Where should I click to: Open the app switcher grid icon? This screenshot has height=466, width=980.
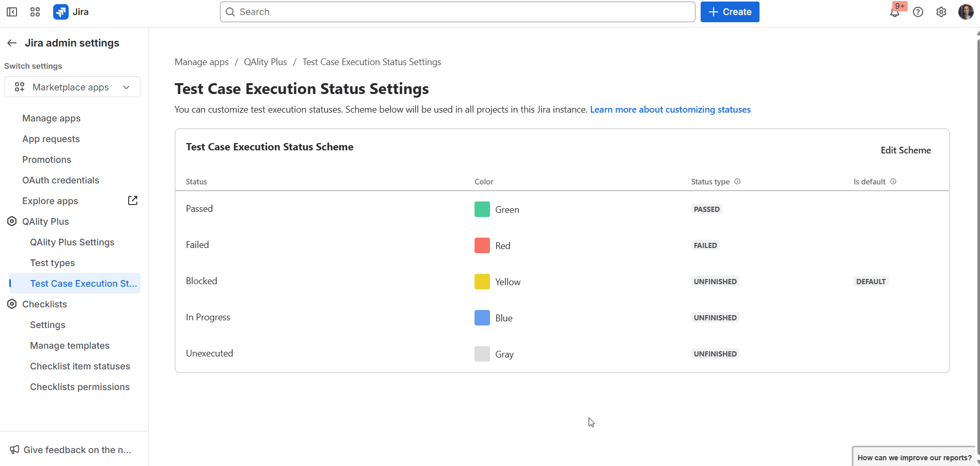(x=35, y=12)
